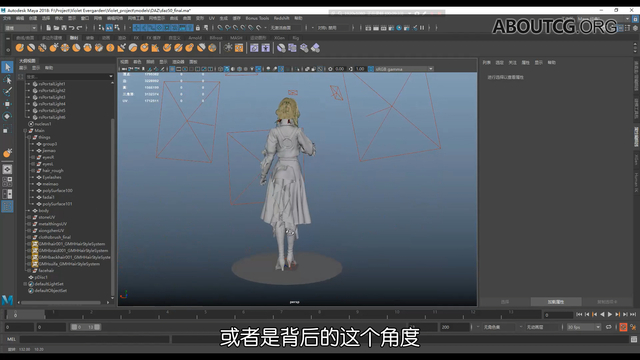Switch to the Arnold shelf tab

(195, 38)
